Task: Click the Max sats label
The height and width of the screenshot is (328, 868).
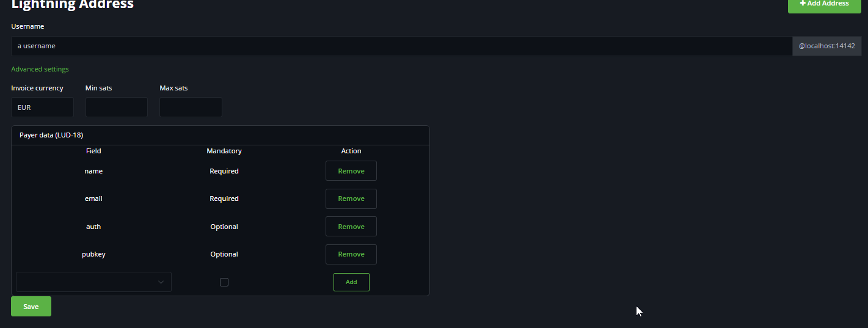Action: point(173,88)
